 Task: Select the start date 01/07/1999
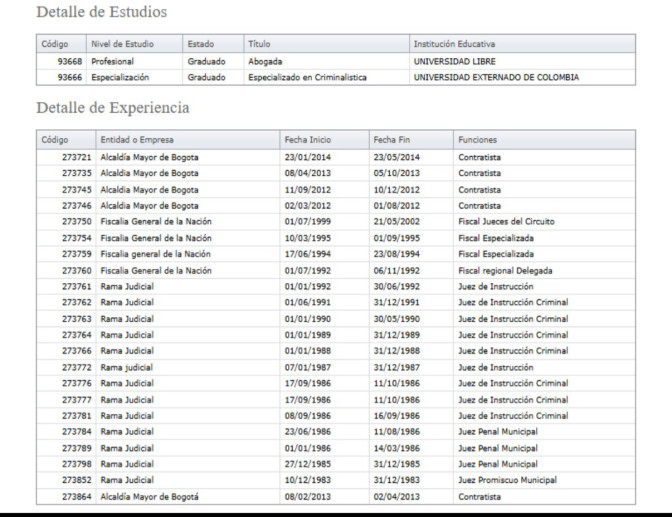[306, 220]
